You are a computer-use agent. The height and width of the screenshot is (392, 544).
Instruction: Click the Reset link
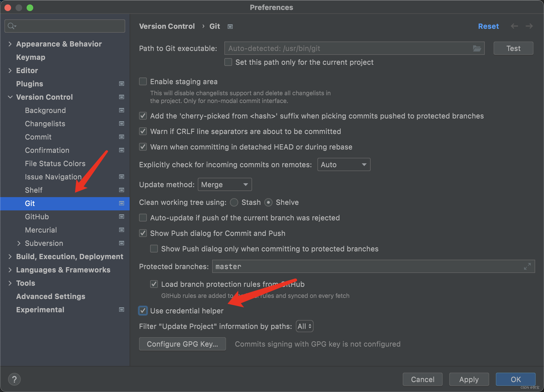(488, 26)
